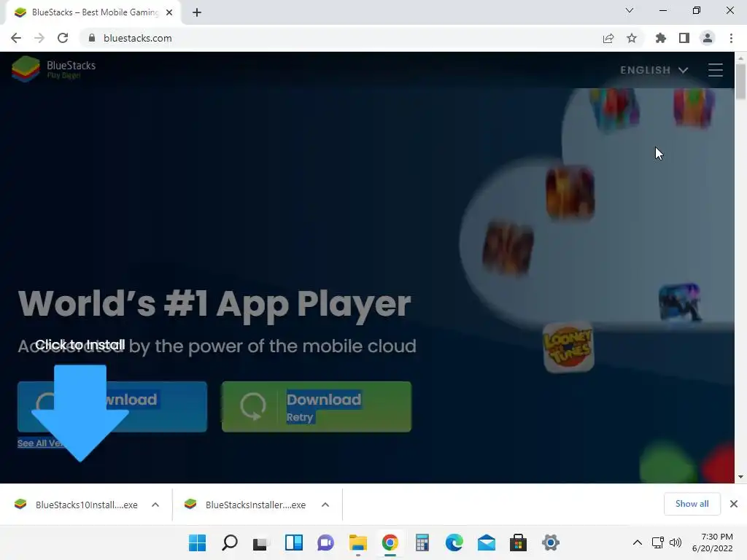This screenshot has width=747, height=560.
Task: Open the tab search chevron in title bar
Action: tap(630, 10)
